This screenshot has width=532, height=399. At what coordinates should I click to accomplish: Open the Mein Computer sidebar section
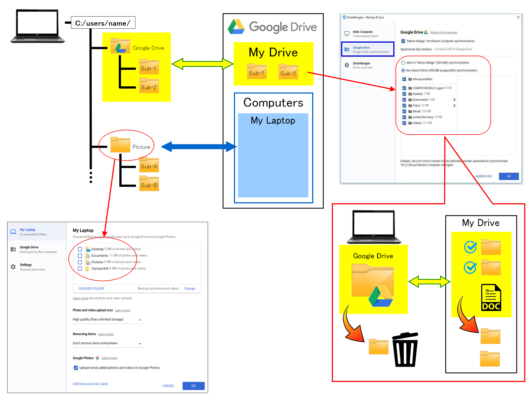(x=368, y=34)
